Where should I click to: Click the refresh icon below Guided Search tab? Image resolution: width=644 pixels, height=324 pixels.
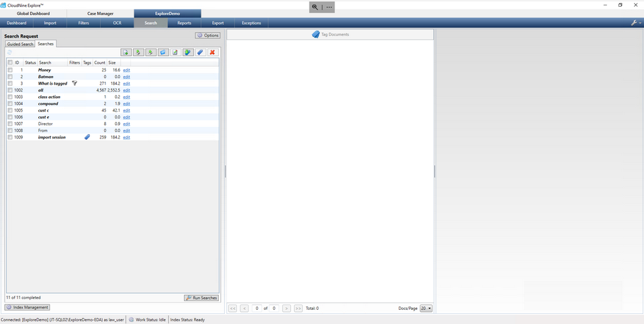[9, 52]
